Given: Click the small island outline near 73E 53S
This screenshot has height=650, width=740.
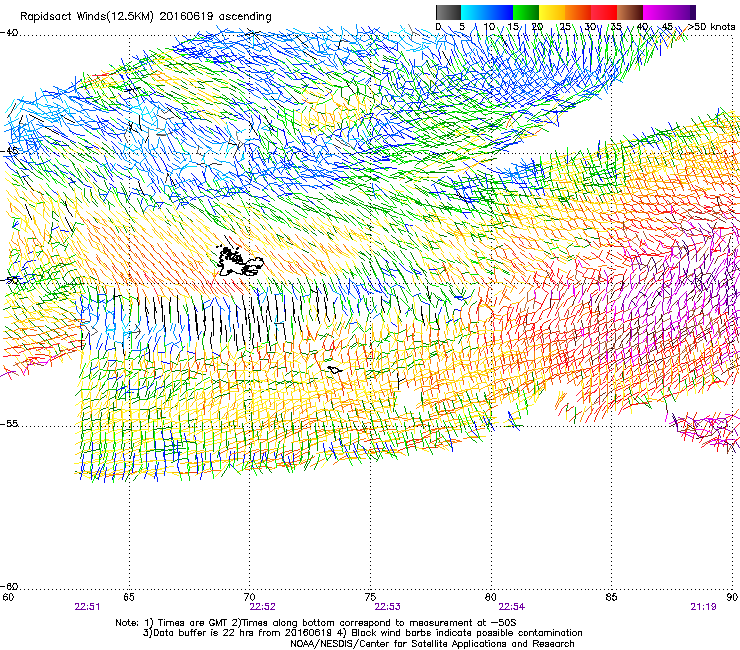Looking at the screenshot, I should [335, 370].
